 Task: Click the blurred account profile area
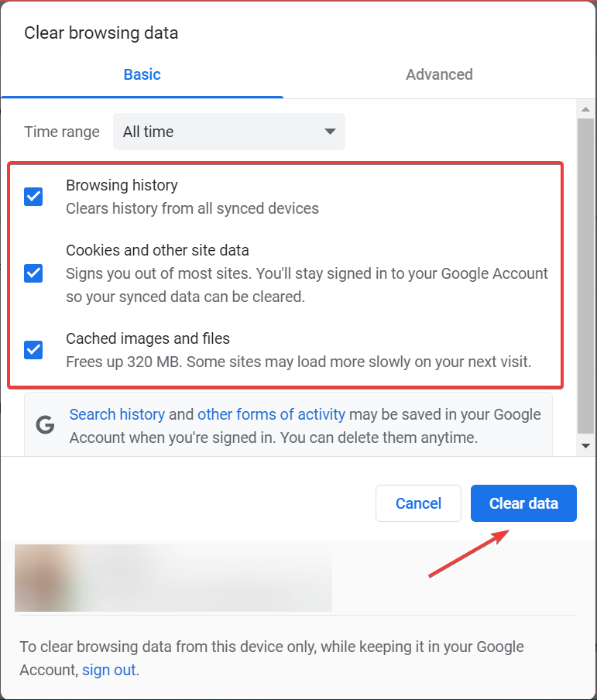pyautogui.click(x=173, y=578)
